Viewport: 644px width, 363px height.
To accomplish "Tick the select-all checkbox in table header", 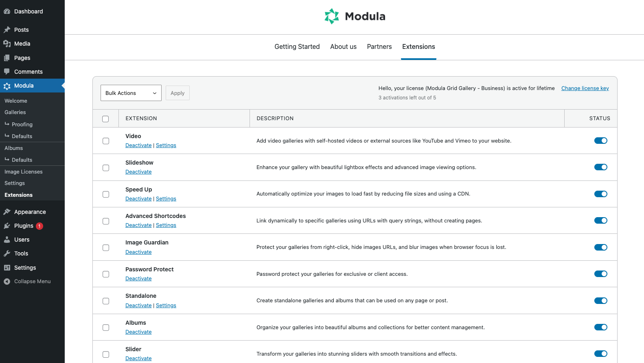I will [105, 119].
